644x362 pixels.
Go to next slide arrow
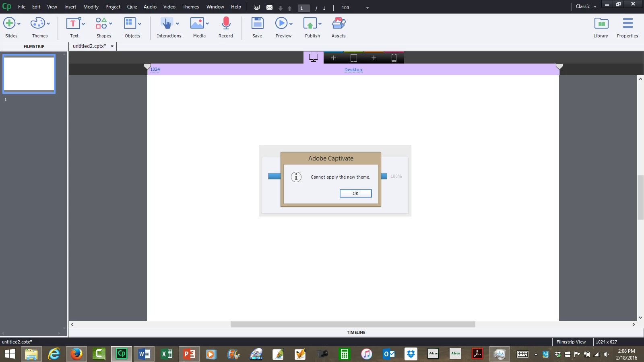click(x=281, y=8)
